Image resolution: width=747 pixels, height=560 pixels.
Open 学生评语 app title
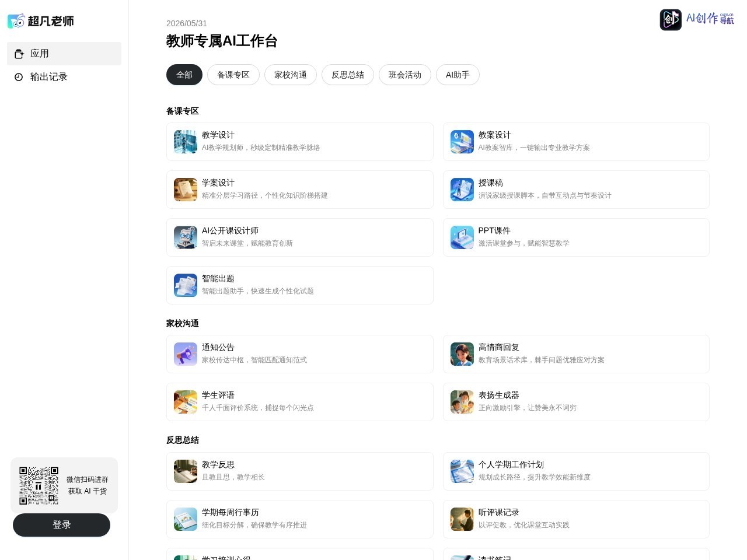218,395
